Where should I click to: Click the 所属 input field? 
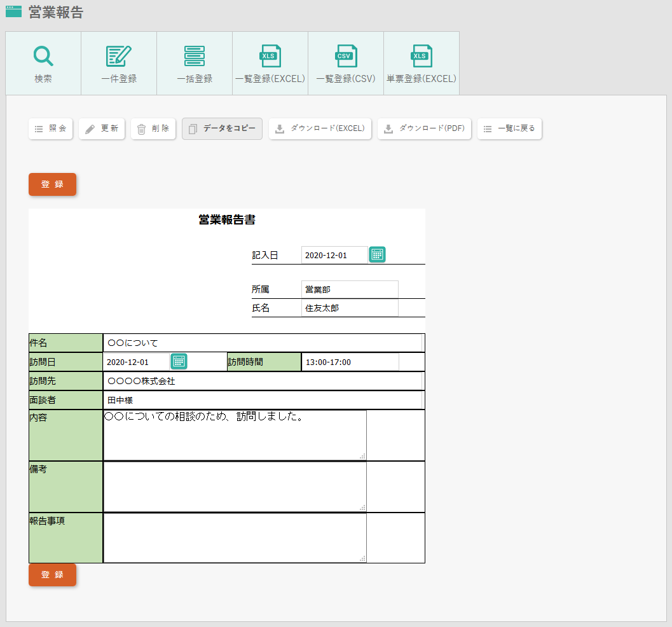350,289
